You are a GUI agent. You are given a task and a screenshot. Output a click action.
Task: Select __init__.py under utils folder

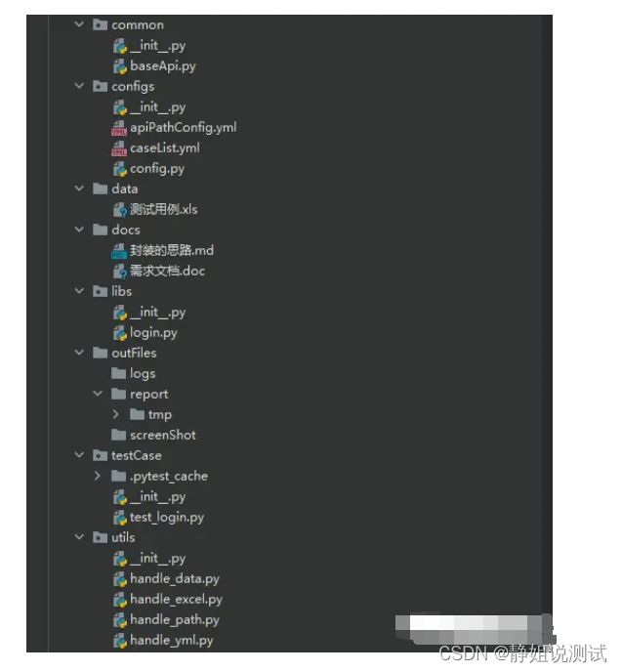click(x=157, y=558)
